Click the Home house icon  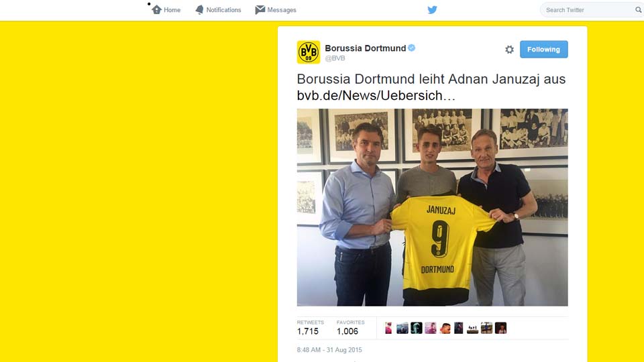tap(156, 9)
